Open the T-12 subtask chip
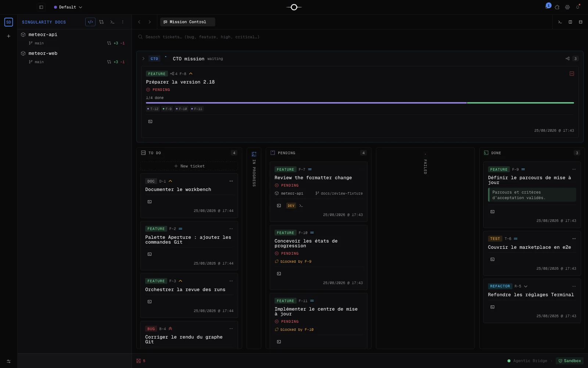This screenshot has height=368, width=588. click(x=153, y=109)
